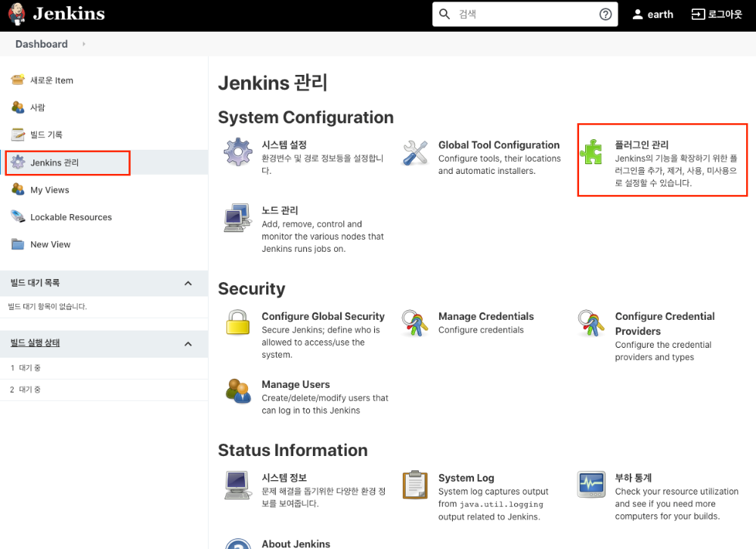The height and width of the screenshot is (549, 756).
Task: Open the 시스템 설정 title link
Action: tap(284, 144)
